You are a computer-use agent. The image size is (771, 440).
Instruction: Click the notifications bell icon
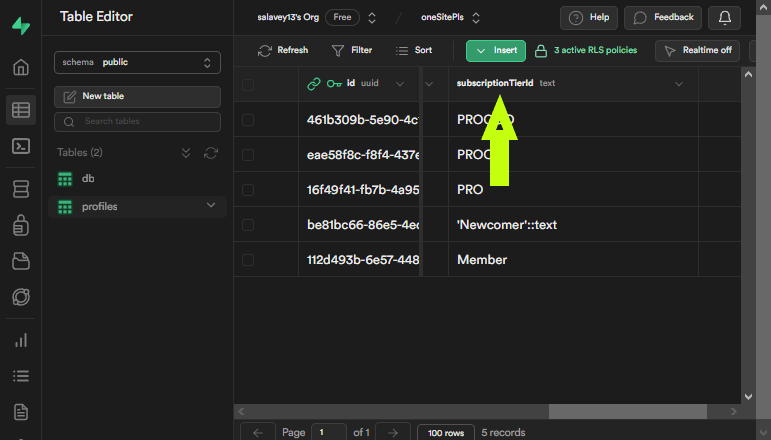point(725,18)
